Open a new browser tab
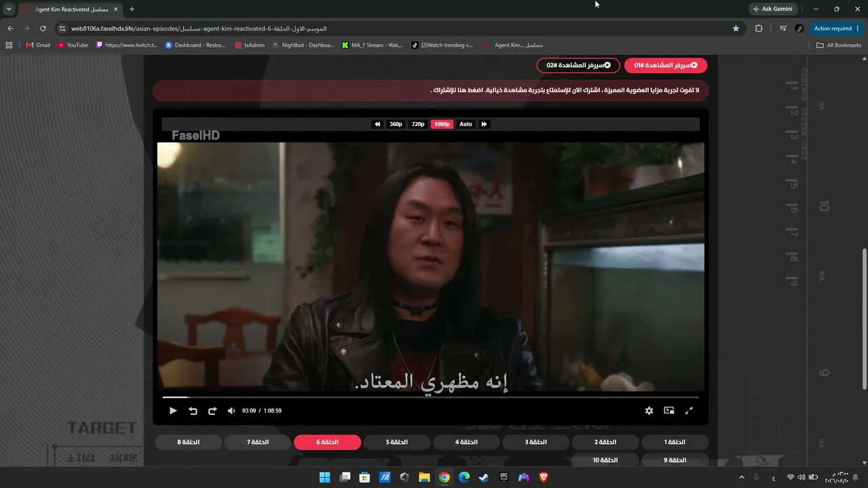 (x=132, y=9)
